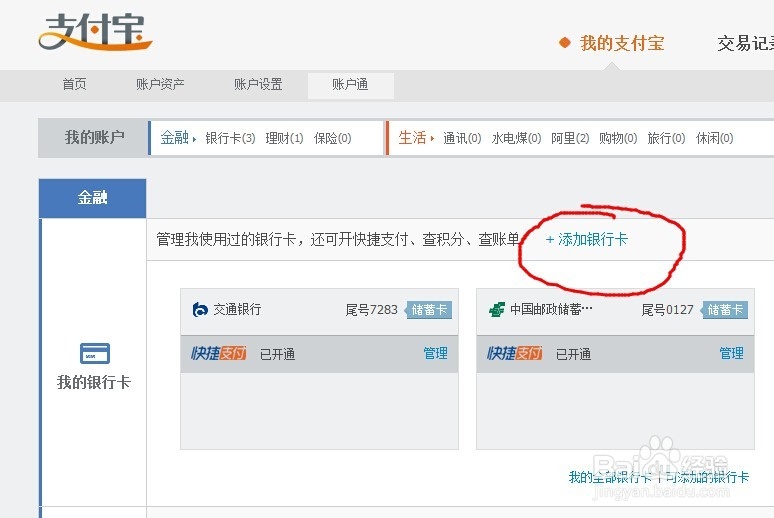Open 阿里(2) link
The image size is (774, 518).
(570, 138)
